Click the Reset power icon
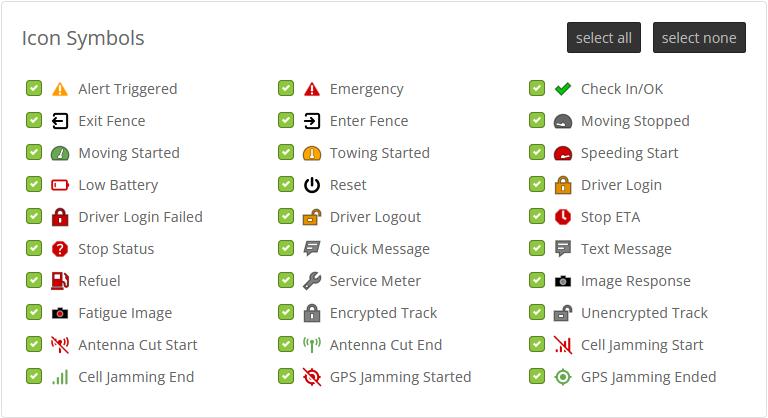Image resolution: width=768 pixels, height=418 pixels. coord(312,185)
